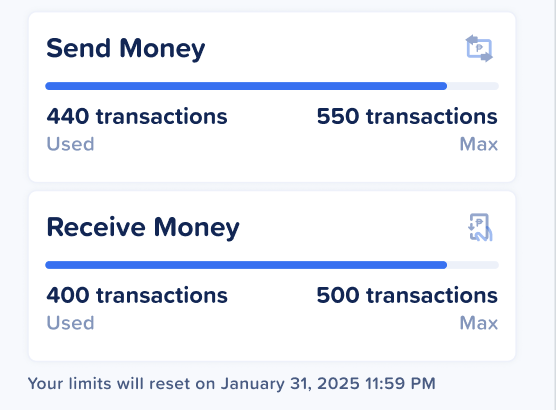Click the 400 transactions used value
Image resolution: width=556 pixels, height=410 pixels.
click(x=137, y=295)
